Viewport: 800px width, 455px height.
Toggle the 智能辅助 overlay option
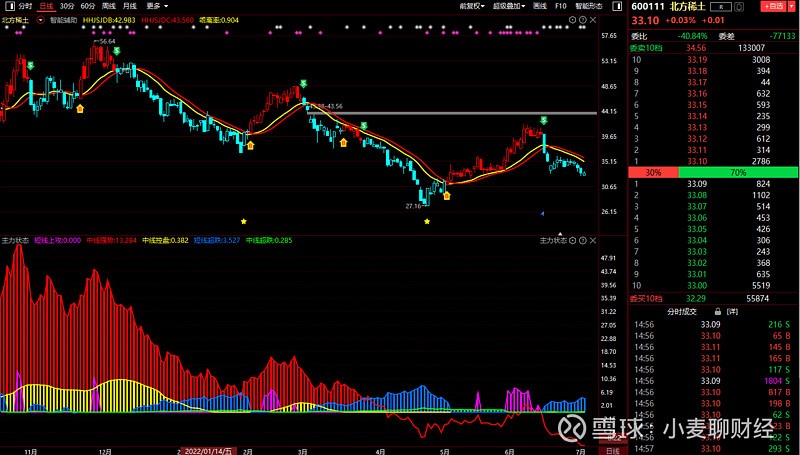(x=62, y=19)
